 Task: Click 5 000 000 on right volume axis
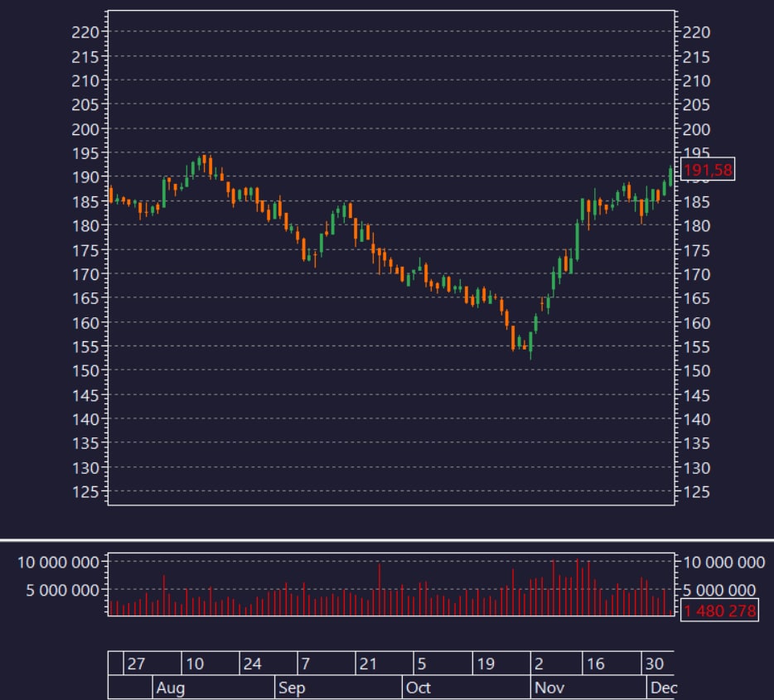click(719, 590)
